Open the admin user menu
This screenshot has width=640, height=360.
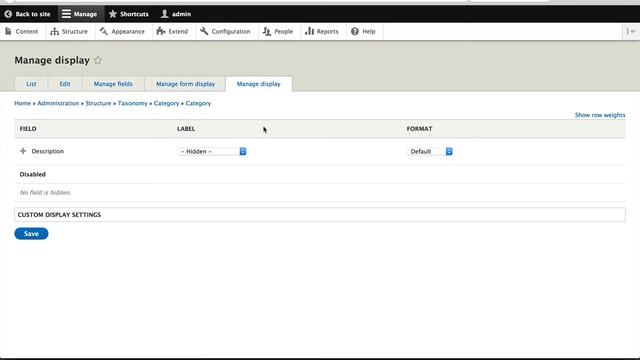(176, 14)
